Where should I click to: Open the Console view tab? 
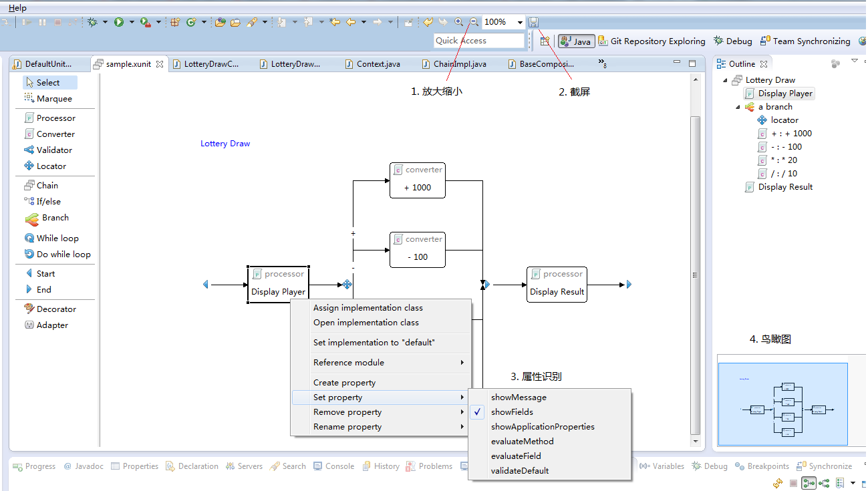click(333, 466)
